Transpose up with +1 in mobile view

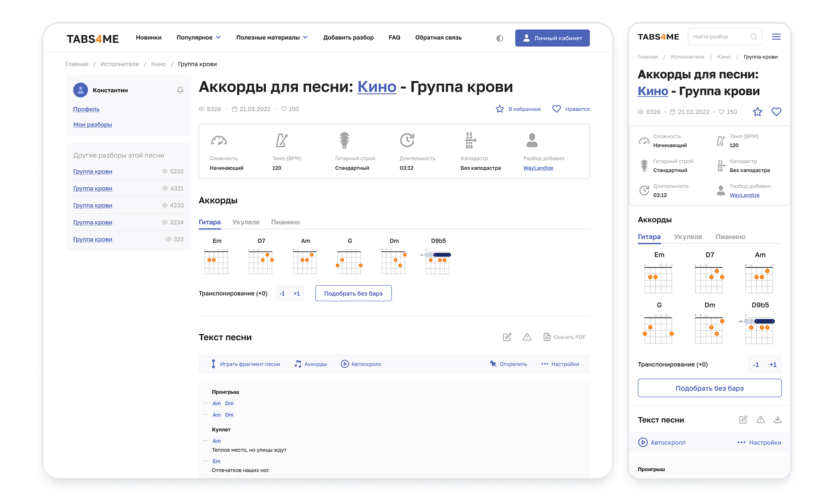click(773, 365)
